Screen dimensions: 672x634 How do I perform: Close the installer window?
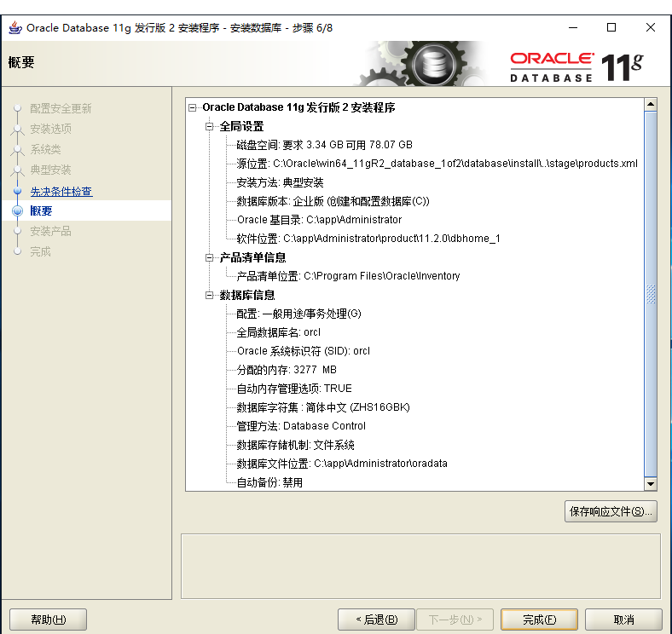coord(651,27)
